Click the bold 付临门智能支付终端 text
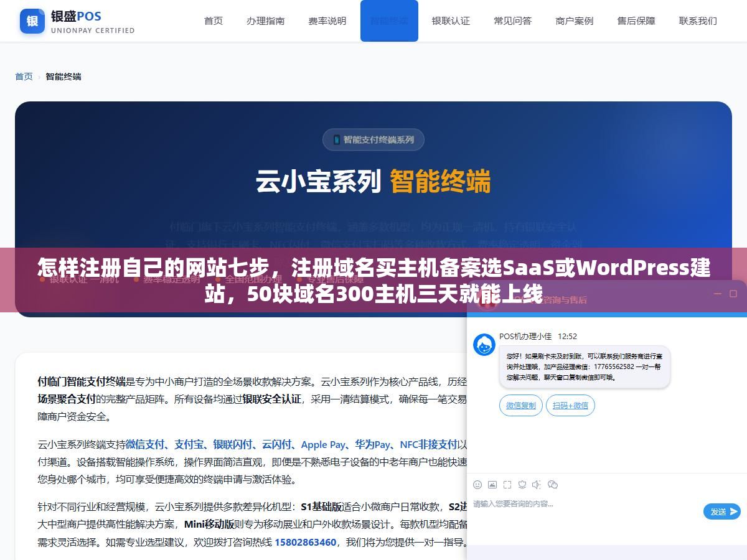This screenshot has height=560, width=747. [x=82, y=381]
